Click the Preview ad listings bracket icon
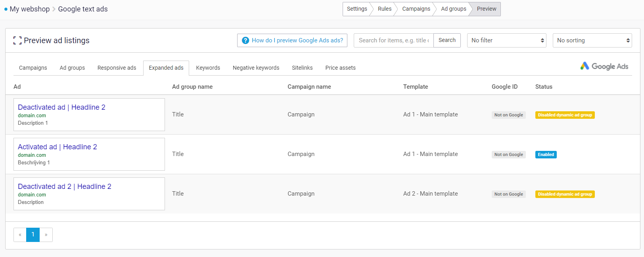Image resolution: width=644 pixels, height=257 pixels. pyautogui.click(x=17, y=40)
